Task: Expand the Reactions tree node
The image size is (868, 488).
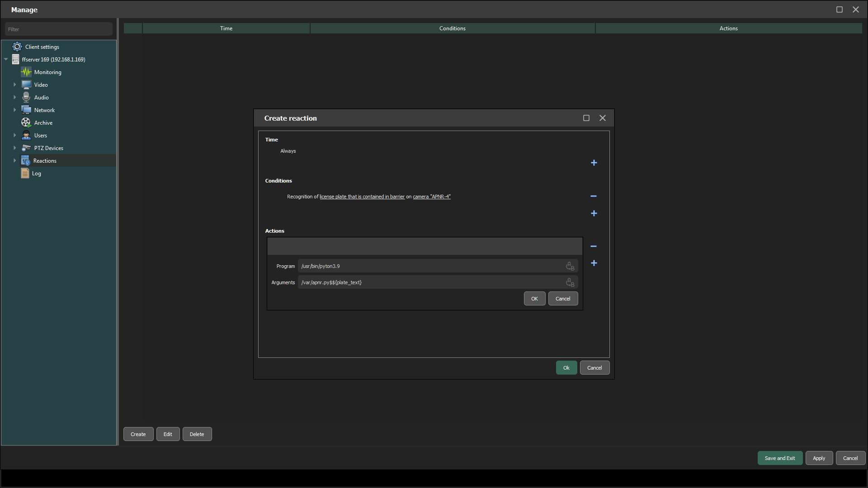Action: click(x=14, y=160)
